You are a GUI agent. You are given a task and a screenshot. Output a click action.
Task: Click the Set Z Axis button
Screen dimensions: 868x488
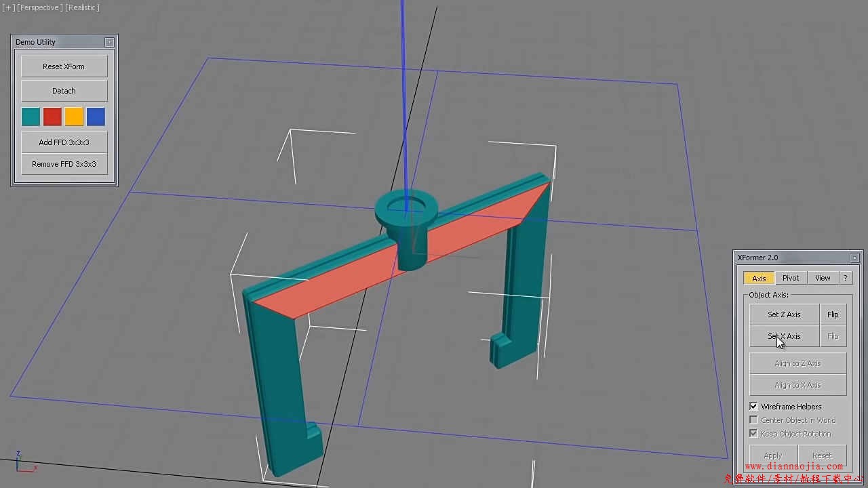(784, 314)
